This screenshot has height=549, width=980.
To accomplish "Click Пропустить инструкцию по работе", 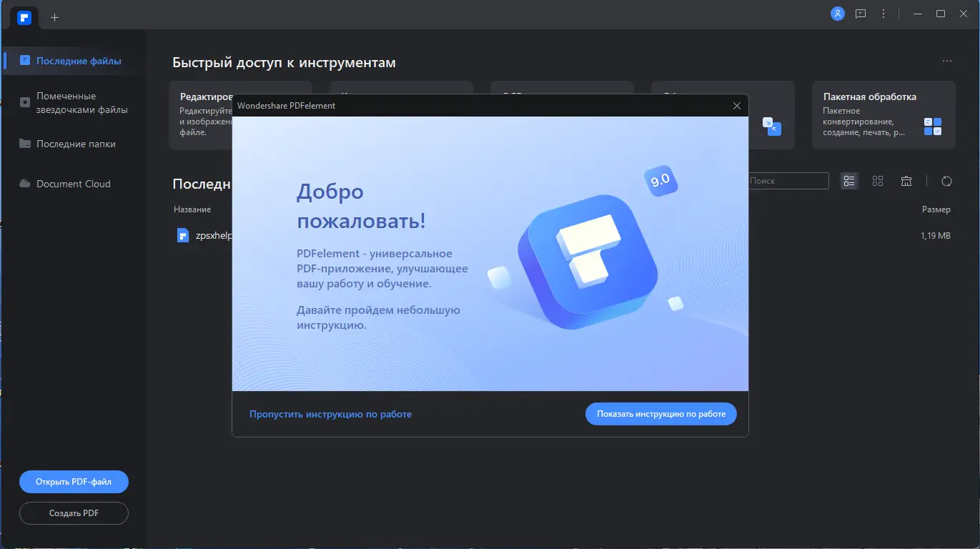I will tap(330, 414).
